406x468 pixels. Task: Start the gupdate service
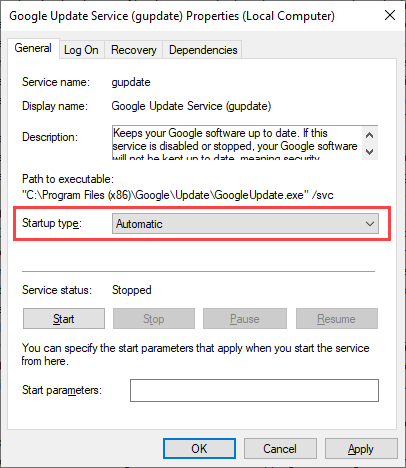click(64, 319)
